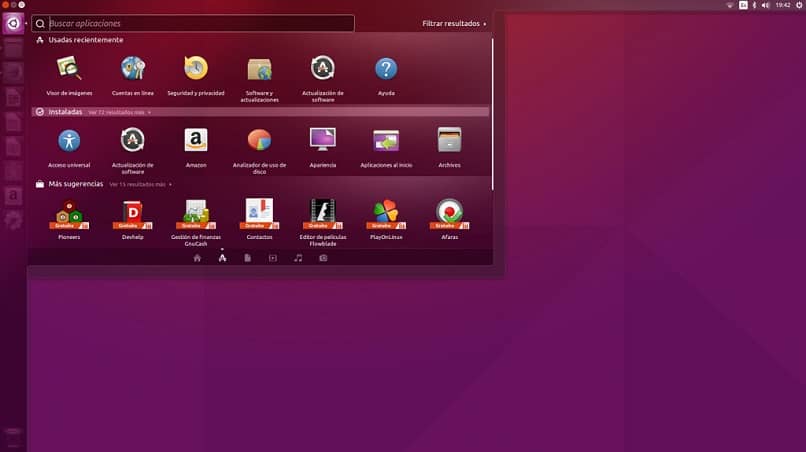Click the Buscar aplicaciones search field
This screenshot has height=452, width=806.
pos(193,23)
